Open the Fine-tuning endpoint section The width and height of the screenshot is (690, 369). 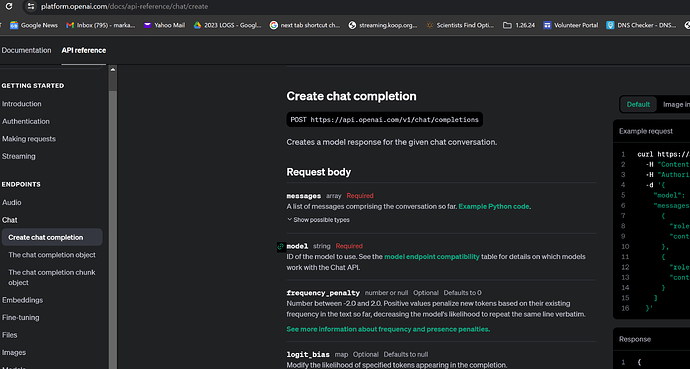click(x=21, y=318)
